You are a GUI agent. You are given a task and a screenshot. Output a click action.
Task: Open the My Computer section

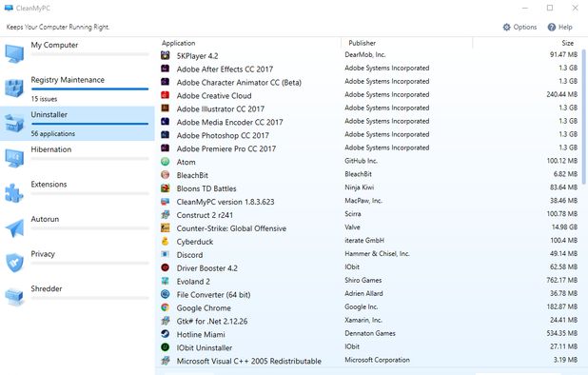click(77, 53)
